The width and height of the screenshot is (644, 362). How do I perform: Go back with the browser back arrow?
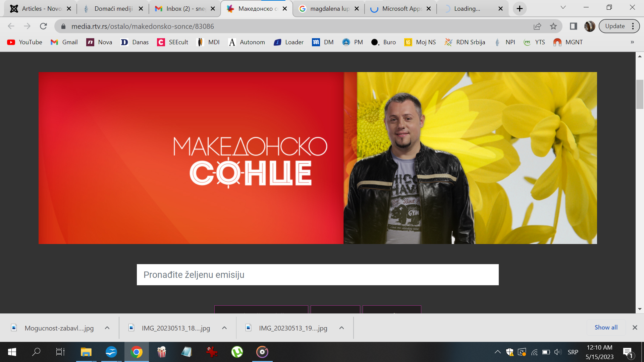pos(11,26)
